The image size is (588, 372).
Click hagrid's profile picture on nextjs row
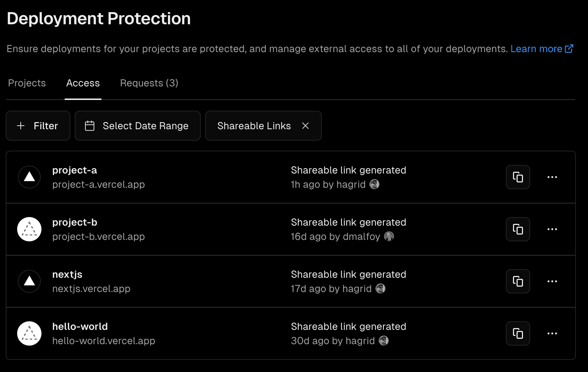pyautogui.click(x=381, y=288)
